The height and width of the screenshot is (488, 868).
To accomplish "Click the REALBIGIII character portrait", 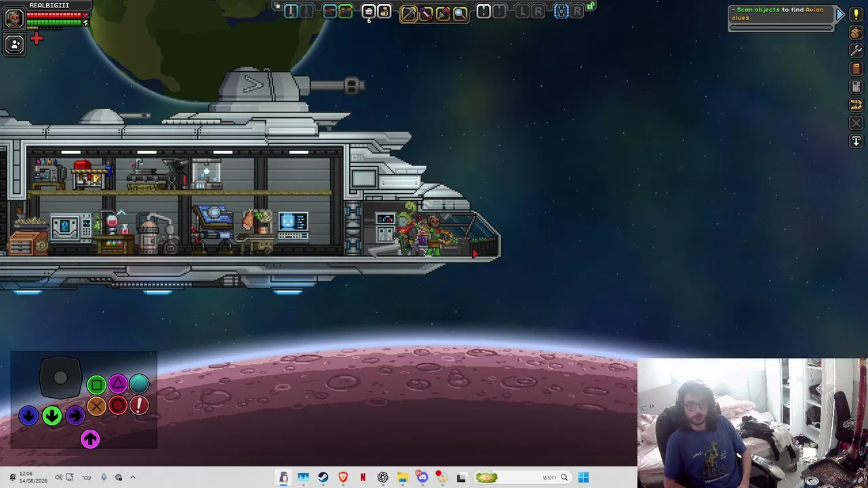I will (14, 18).
